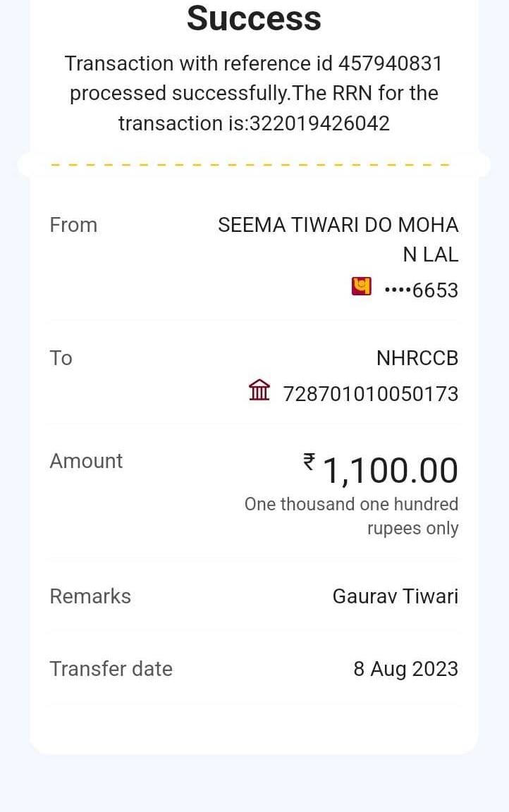Viewport: 509px width, 812px height.
Task: Click the Remarks label
Action: [90, 596]
